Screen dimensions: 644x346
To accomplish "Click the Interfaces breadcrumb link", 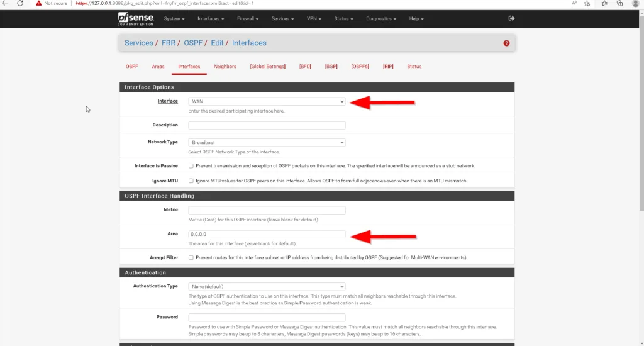I will (249, 43).
